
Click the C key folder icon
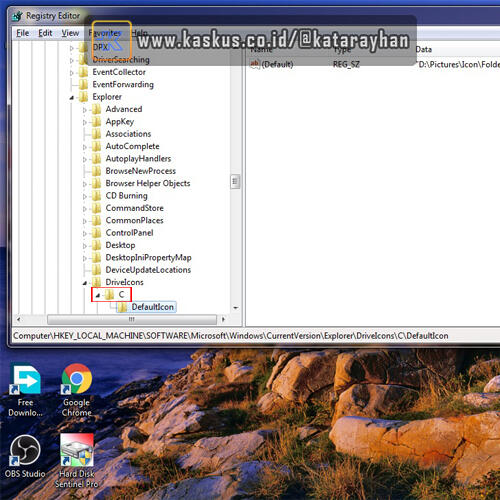[x=109, y=294]
